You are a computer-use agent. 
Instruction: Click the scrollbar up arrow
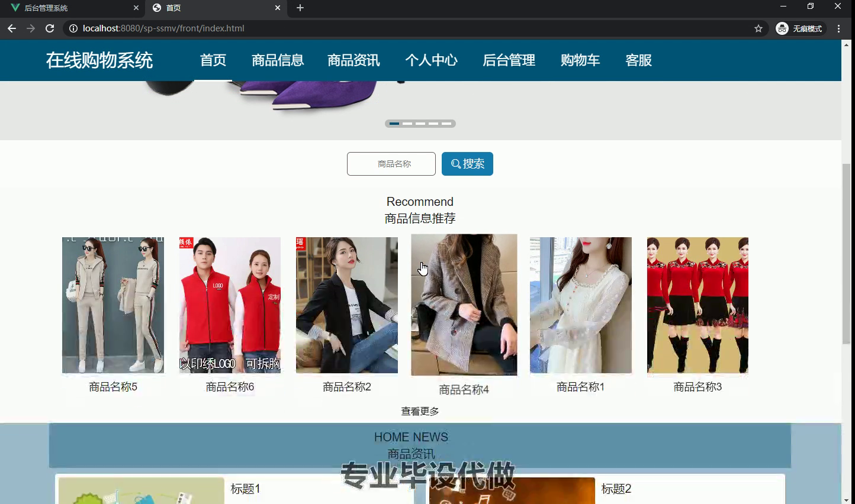847,45
